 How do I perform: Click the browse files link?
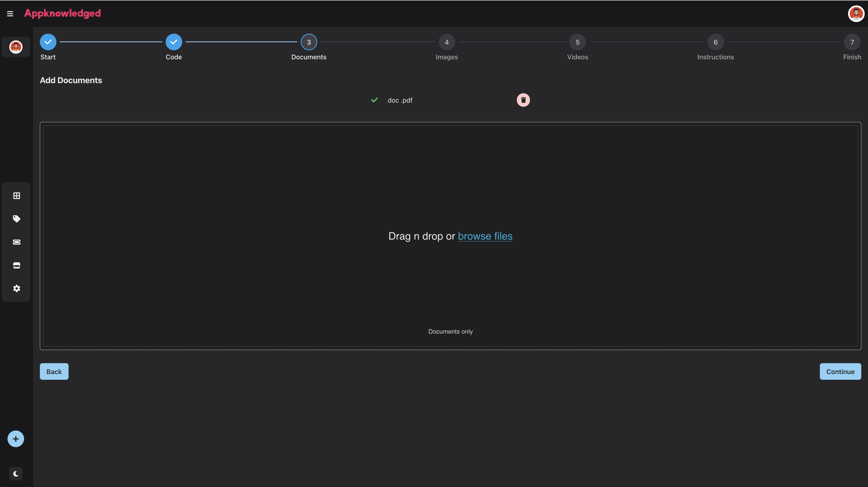485,236
